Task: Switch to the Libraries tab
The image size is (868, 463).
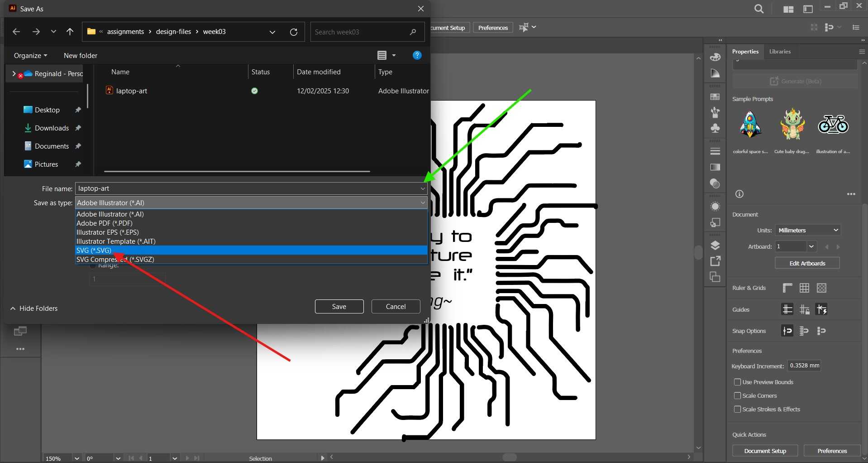Action: (x=780, y=51)
